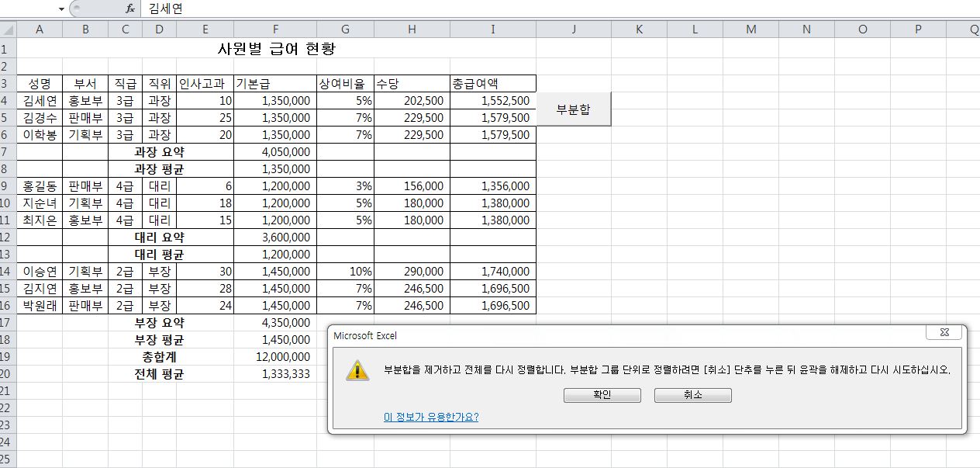Select the 과장 요약 subtotal label cell
This screenshot has width=980, height=468.
(159, 152)
